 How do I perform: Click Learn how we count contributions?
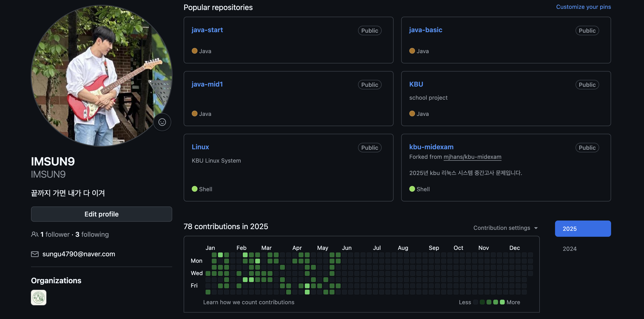click(x=249, y=302)
